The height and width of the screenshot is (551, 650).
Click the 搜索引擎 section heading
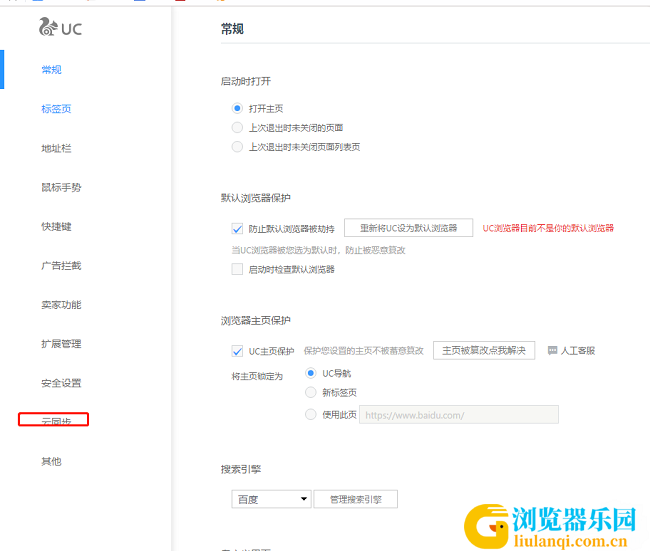(241, 469)
